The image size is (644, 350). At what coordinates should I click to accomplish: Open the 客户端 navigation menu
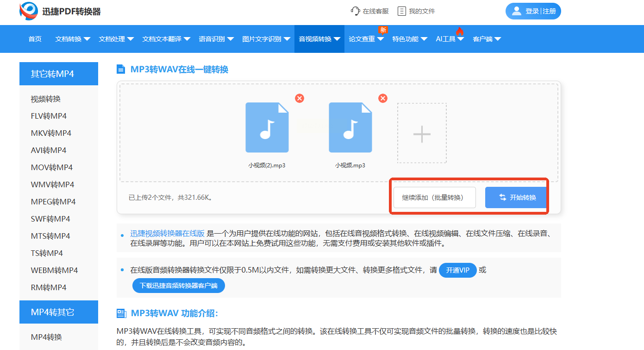487,39
